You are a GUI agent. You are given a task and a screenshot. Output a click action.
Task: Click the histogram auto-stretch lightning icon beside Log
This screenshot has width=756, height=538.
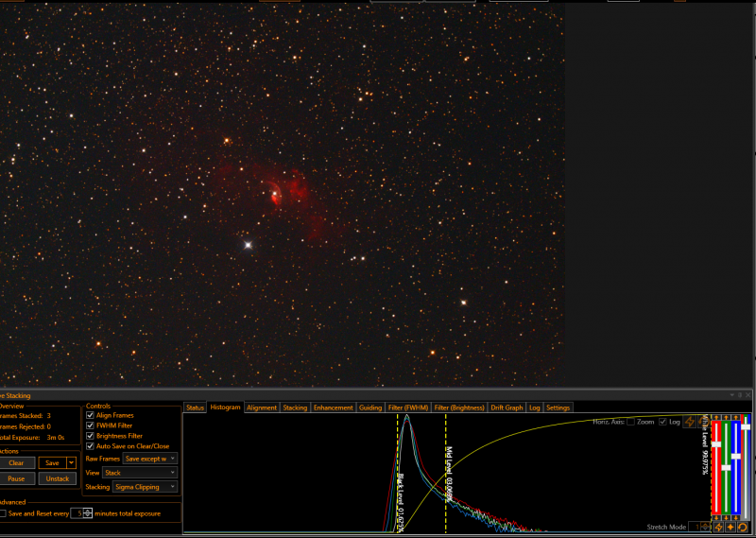[690, 422]
